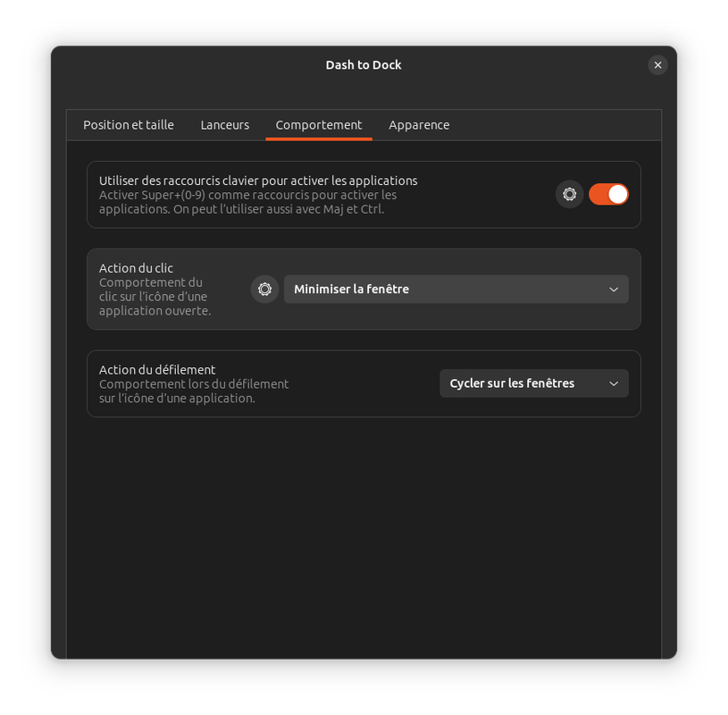This screenshot has height=715, width=728.
Task: Disable keyboard shortcuts toggle switch
Action: point(608,194)
